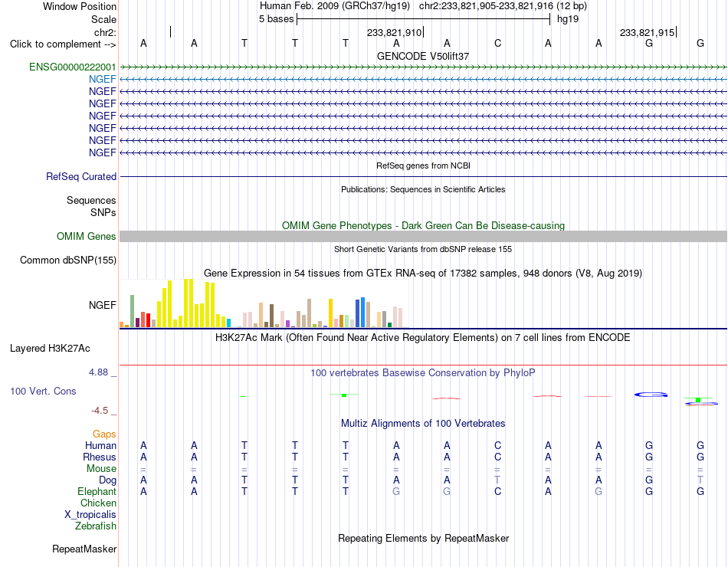Open the RefSeq Curated track label
This screenshot has width=728, height=567.
pos(81,176)
